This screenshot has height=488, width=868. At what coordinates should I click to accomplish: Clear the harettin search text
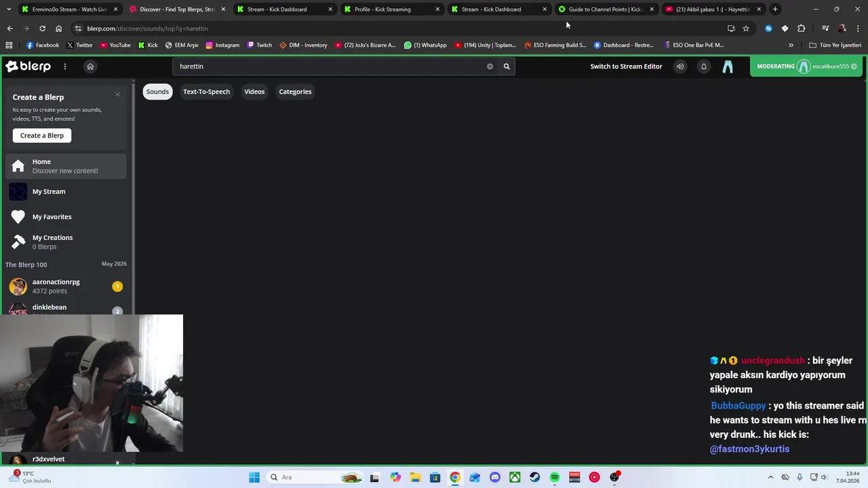point(490,66)
